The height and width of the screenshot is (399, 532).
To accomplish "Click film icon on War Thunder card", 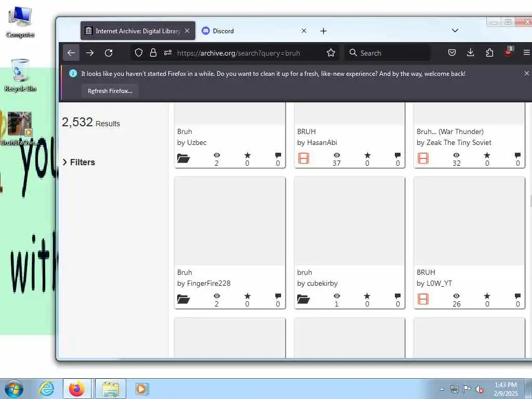I will pos(423,158).
